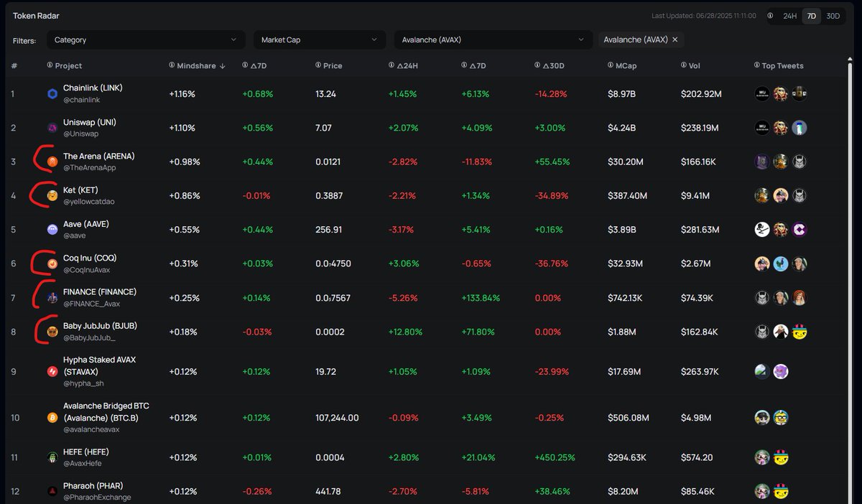
Task: Open the Market Cap filter dropdown
Action: tap(320, 40)
